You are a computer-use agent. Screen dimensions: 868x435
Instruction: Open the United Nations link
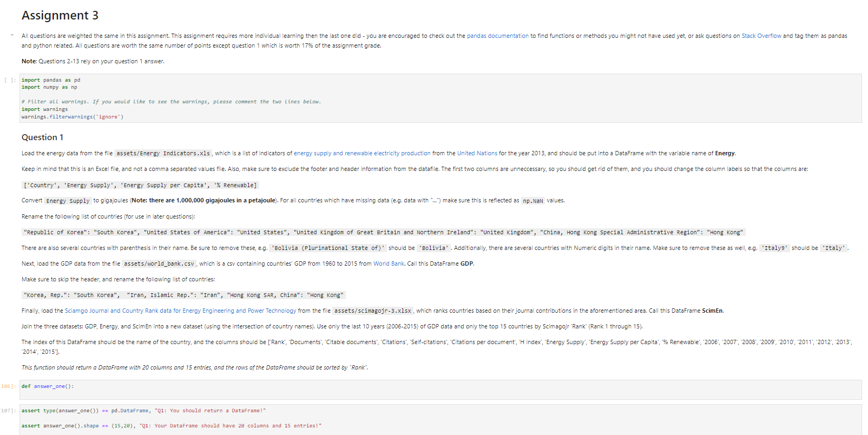tap(477, 153)
